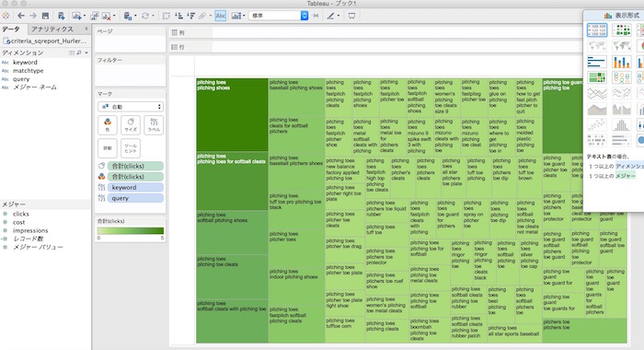
Task: Switch to presentation mode icon
Action: (352, 16)
